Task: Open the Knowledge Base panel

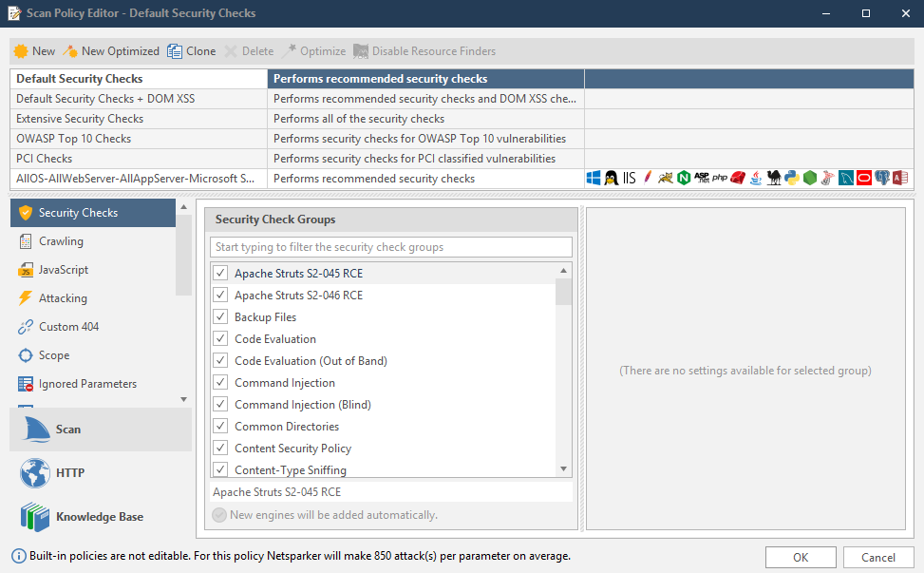Action: click(100, 516)
